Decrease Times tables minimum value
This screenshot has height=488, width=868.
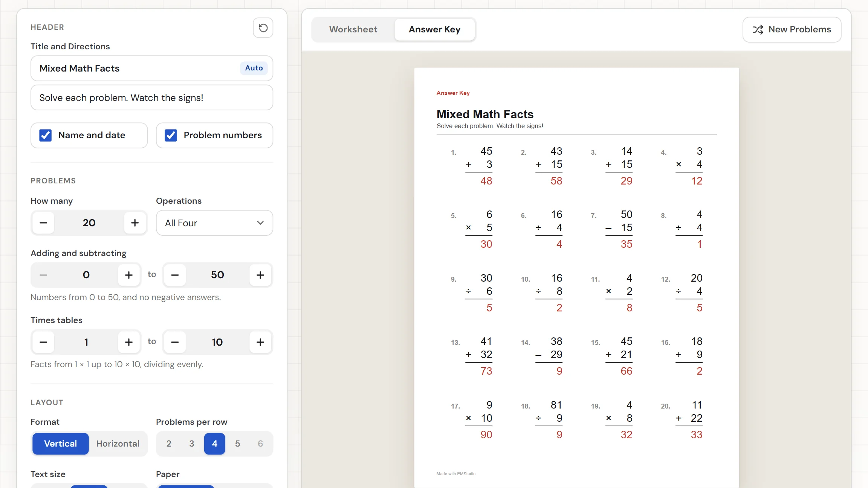(x=43, y=342)
